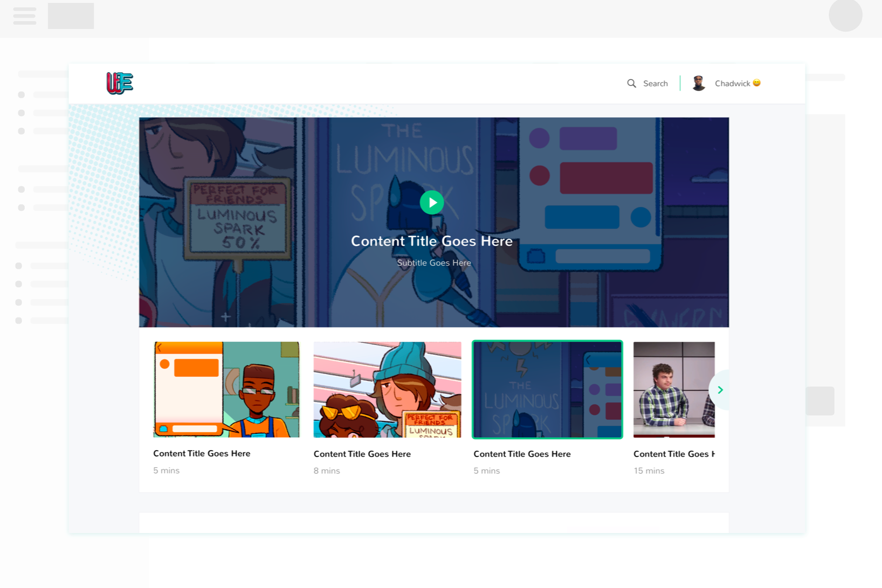This screenshot has height=588, width=882.
Task: Play the featured video with green play button
Action: [x=432, y=203]
